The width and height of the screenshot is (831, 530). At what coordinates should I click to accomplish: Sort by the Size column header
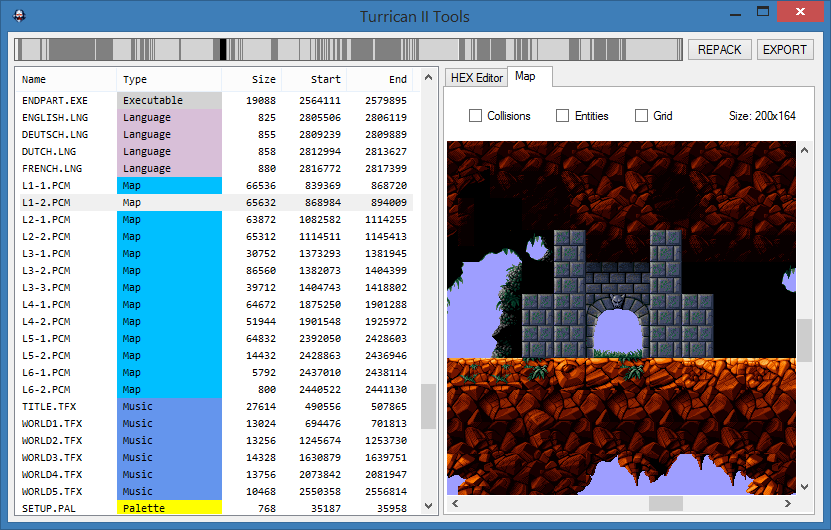click(252, 80)
